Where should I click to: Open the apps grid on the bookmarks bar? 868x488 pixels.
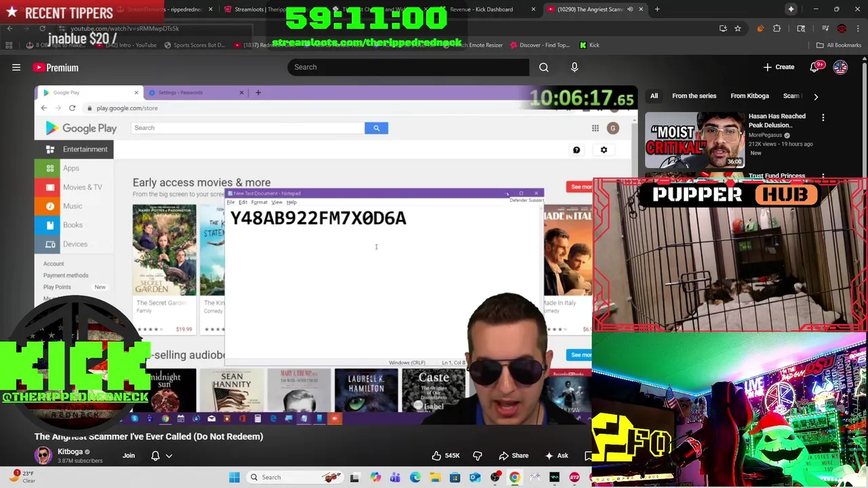[9, 45]
